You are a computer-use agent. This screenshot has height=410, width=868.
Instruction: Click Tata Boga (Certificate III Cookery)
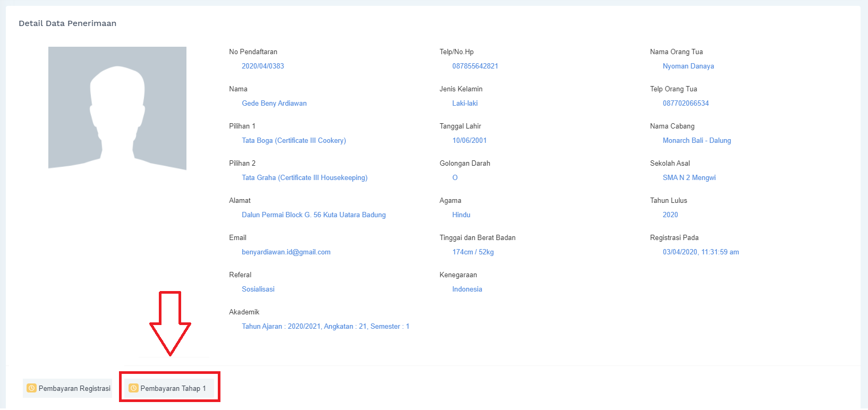click(x=294, y=141)
